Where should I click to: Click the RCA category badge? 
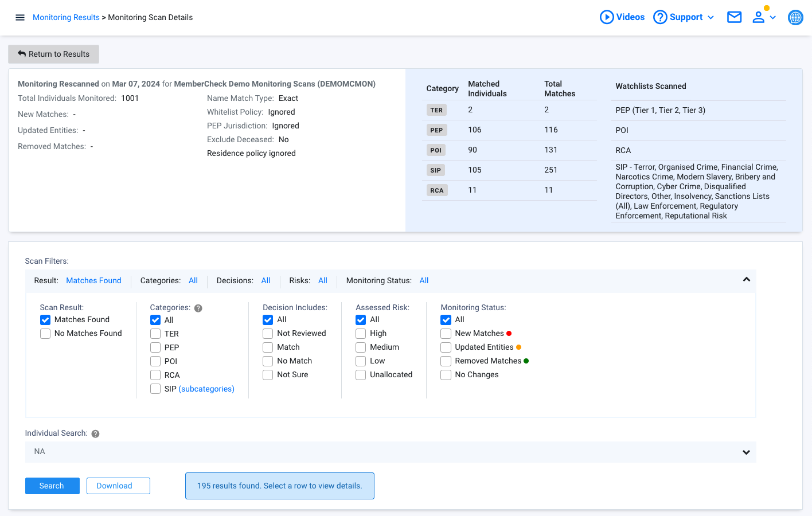tap(437, 190)
